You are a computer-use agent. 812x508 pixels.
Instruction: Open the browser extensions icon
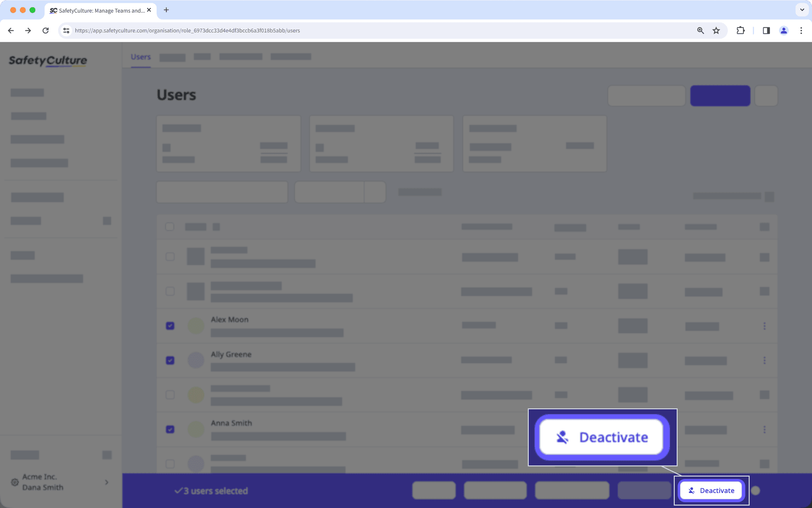740,30
